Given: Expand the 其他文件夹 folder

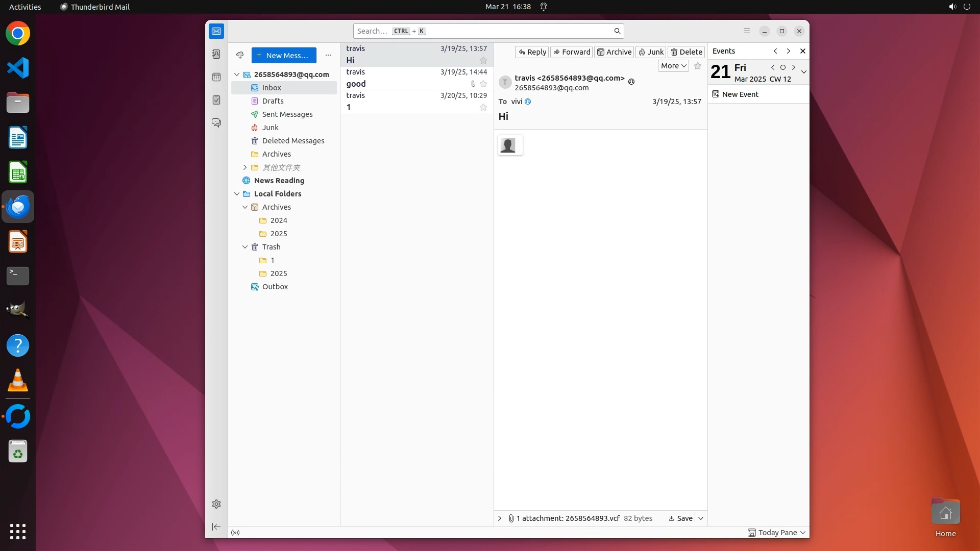Looking at the screenshot, I should pos(245,167).
